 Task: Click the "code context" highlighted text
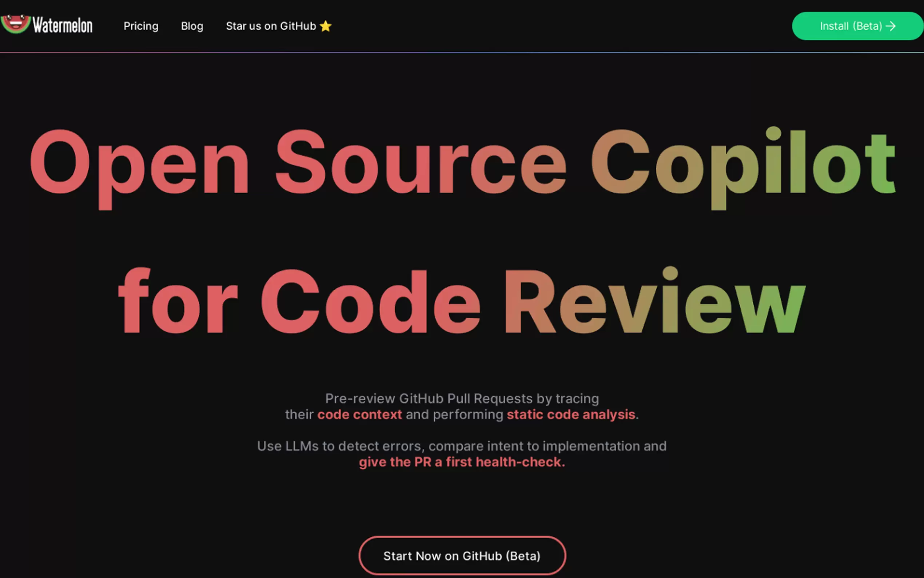[x=359, y=414]
